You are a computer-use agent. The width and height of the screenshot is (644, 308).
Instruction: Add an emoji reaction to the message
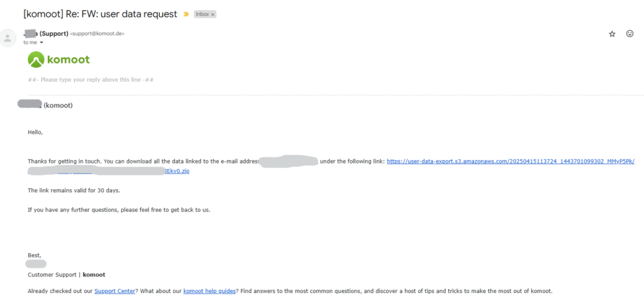(x=630, y=34)
